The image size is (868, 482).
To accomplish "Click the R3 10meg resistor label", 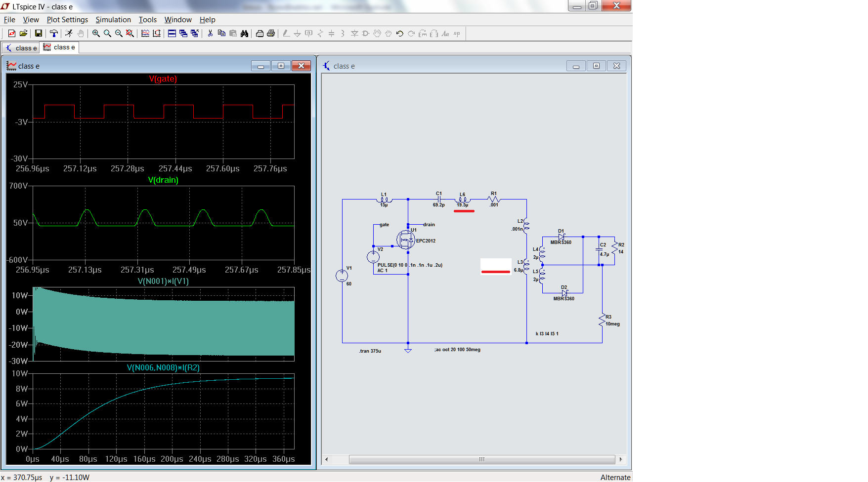I will 612,324.
